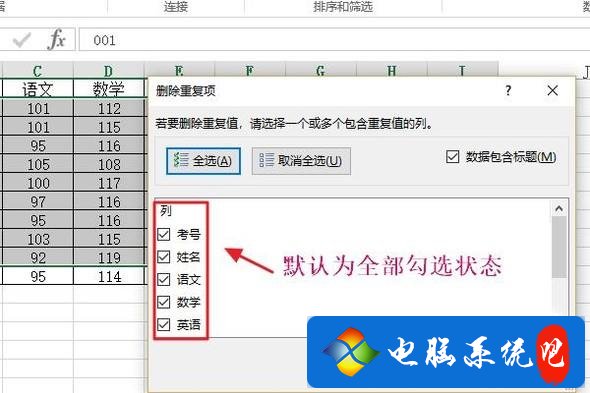Click the 数学 header cell
This screenshot has width=590, height=393.
coord(108,89)
